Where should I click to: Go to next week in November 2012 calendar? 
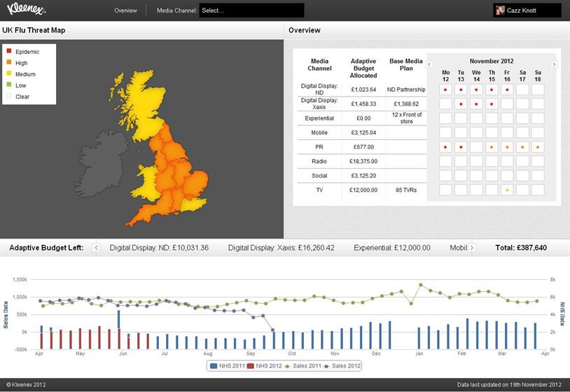click(553, 64)
